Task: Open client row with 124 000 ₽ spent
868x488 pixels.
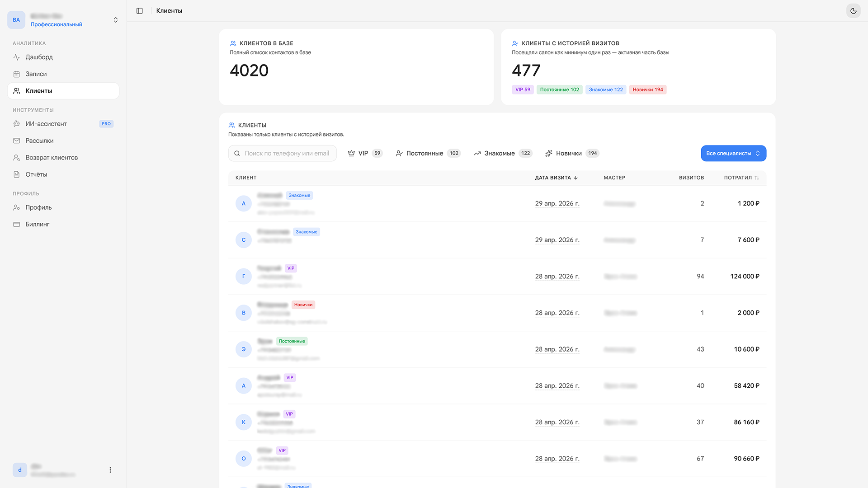Action: pyautogui.click(x=497, y=277)
